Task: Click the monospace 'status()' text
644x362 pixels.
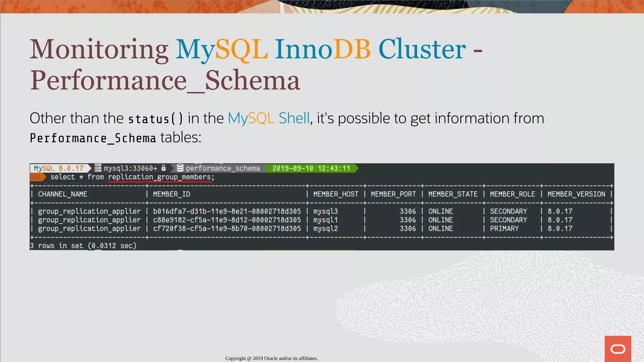Action: click(x=155, y=119)
